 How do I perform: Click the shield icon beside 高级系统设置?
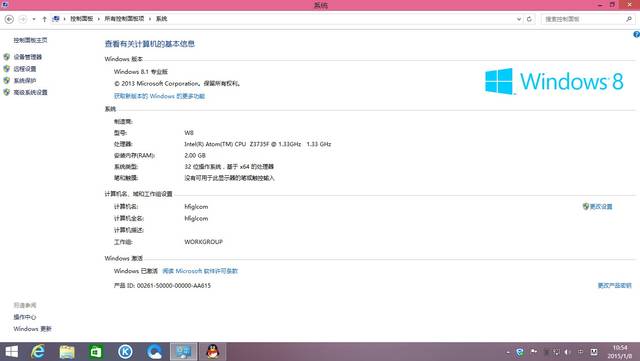7,92
